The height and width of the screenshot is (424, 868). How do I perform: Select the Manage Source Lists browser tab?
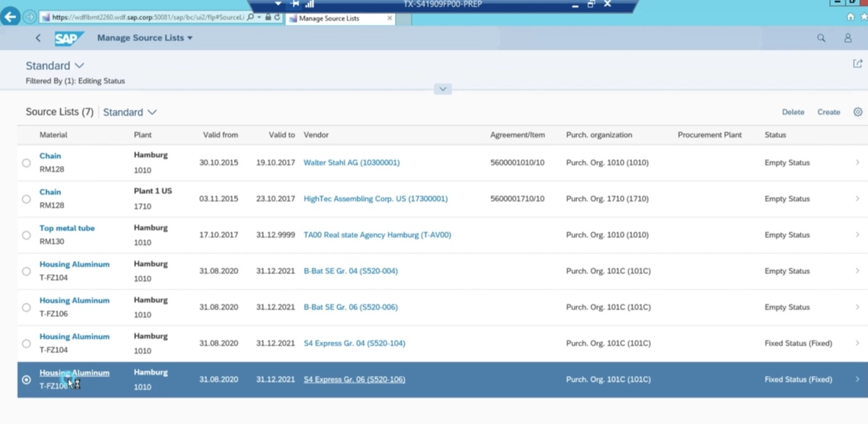[x=340, y=18]
